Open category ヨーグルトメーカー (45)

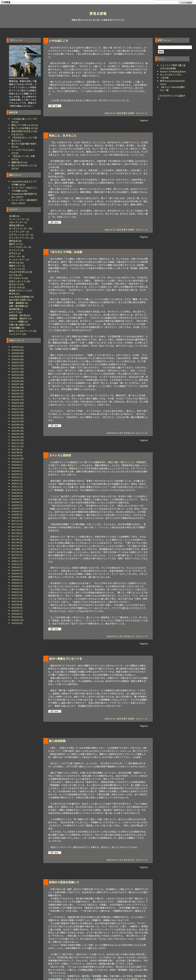(x=21, y=229)
